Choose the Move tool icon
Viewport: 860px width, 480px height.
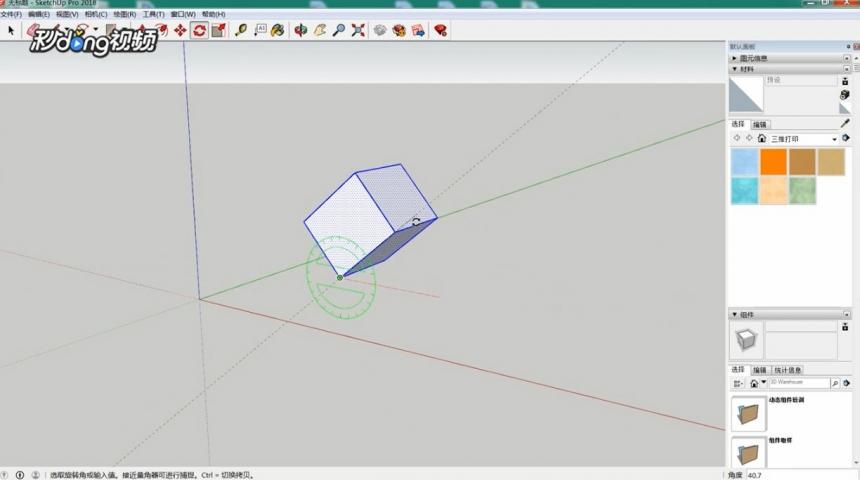pos(180,31)
